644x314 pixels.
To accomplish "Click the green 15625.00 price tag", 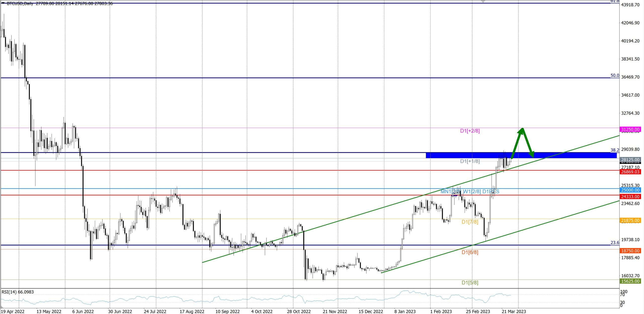I will click(630, 281).
